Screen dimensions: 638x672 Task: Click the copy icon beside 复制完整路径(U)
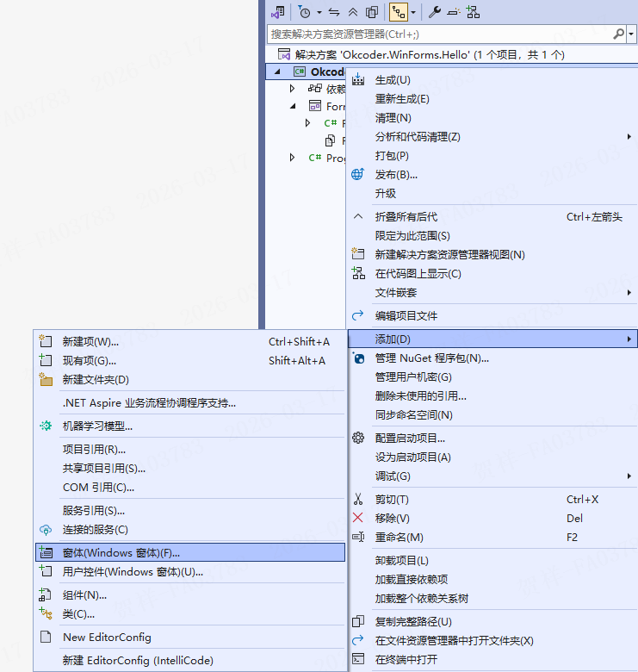click(x=358, y=621)
